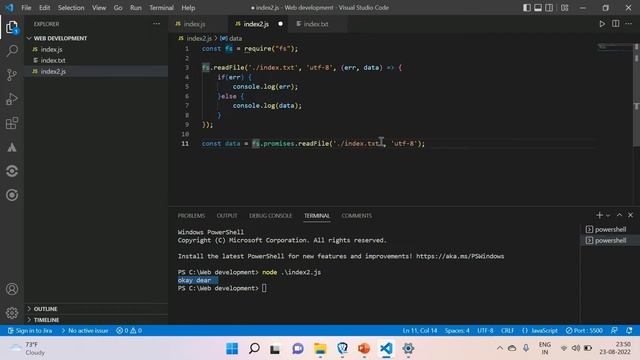Screen dimensions: 640x360
Task: Run the file with the play button
Action: (x=602, y=24)
